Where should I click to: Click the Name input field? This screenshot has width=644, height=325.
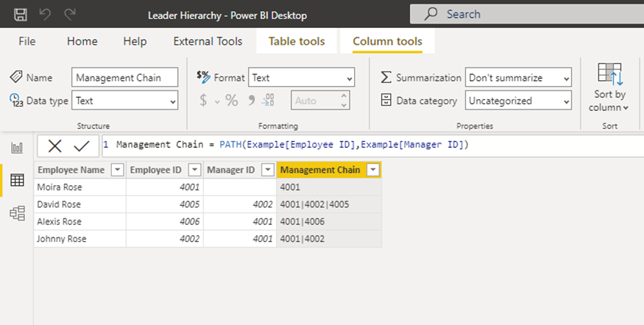[126, 78]
